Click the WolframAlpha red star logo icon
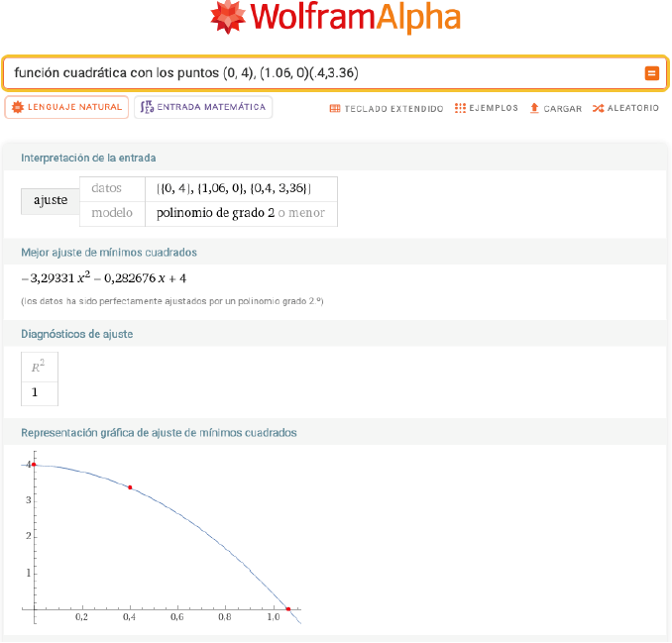Image resolution: width=672 pixels, height=643 pixels. (229, 19)
